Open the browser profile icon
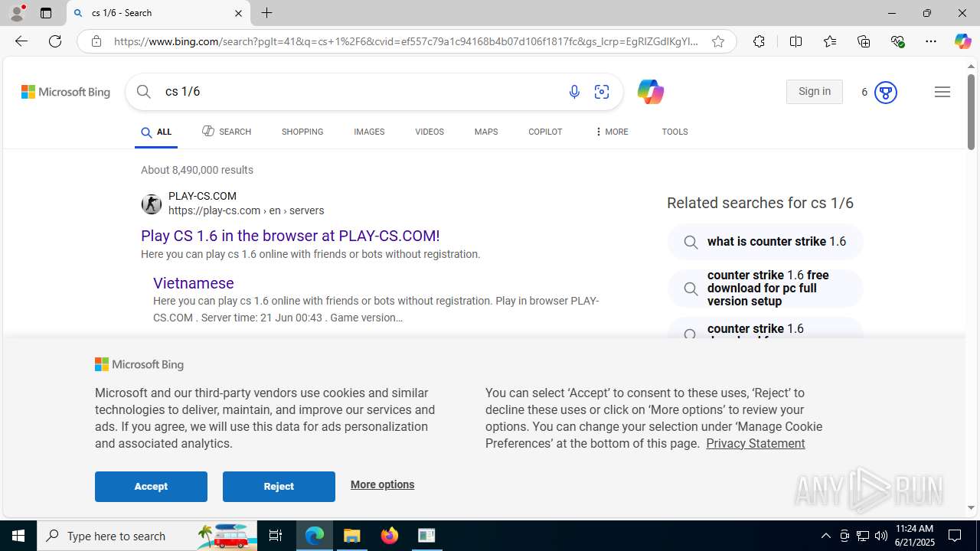980x551 pixels. (x=17, y=13)
